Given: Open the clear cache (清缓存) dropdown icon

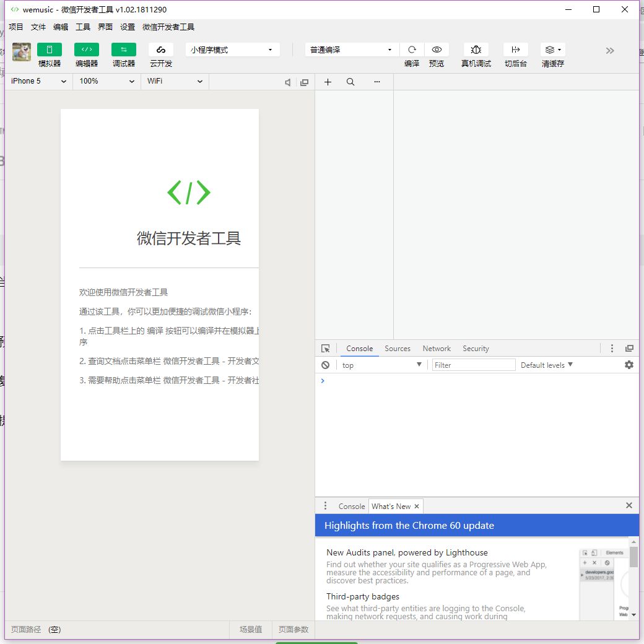Looking at the screenshot, I should tap(553, 50).
